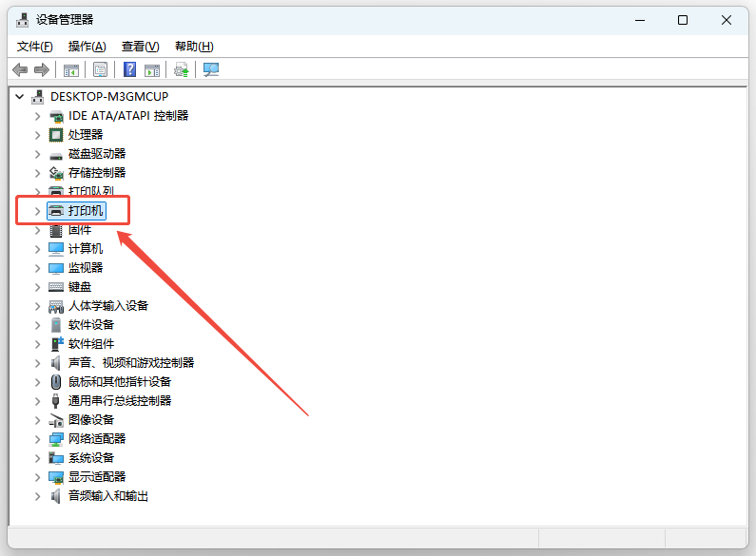This screenshot has height=556, width=756.
Task: Select the 系统设备 tree label
Action: [x=91, y=458]
